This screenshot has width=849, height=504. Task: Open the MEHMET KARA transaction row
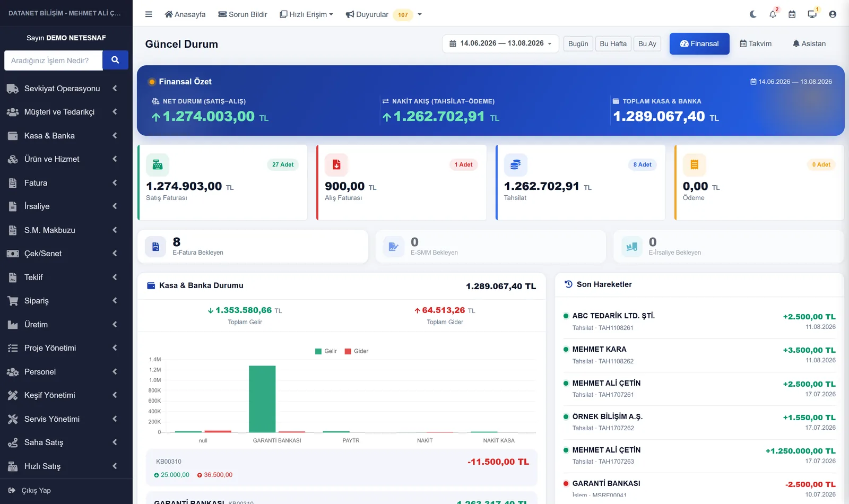click(699, 355)
